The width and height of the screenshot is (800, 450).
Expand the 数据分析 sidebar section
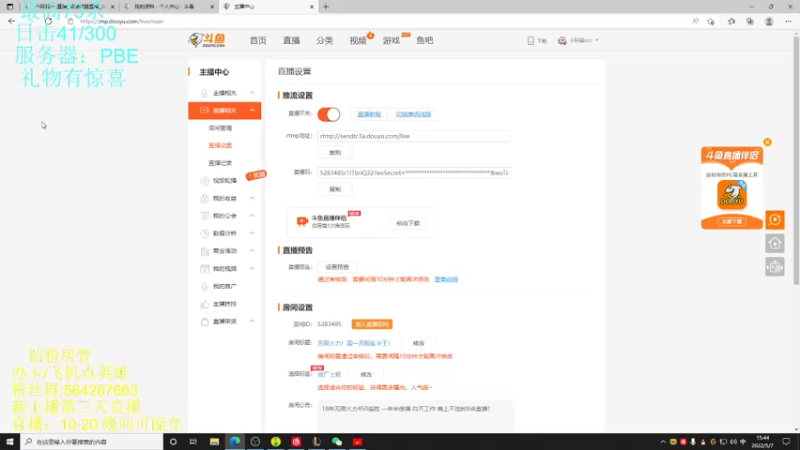pyautogui.click(x=252, y=233)
